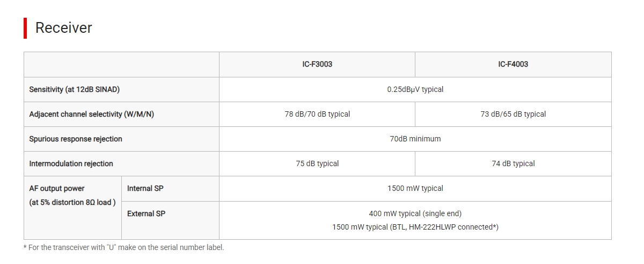
Task: Click the 5% distortion 8Ω load note
Action: (x=72, y=202)
